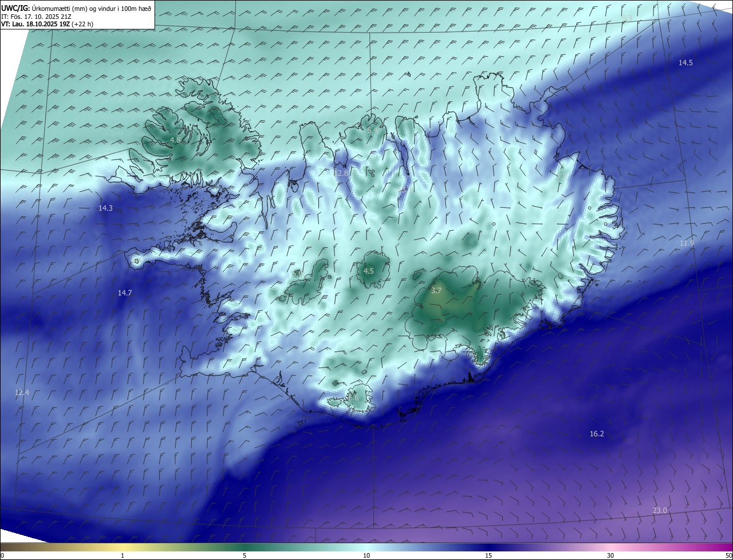Viewport: 733px width, 560px height.
Task: Click the map title 'Úrkomumætti (mm) og vindur i 100m hæð'
Action: click(91, 8)
